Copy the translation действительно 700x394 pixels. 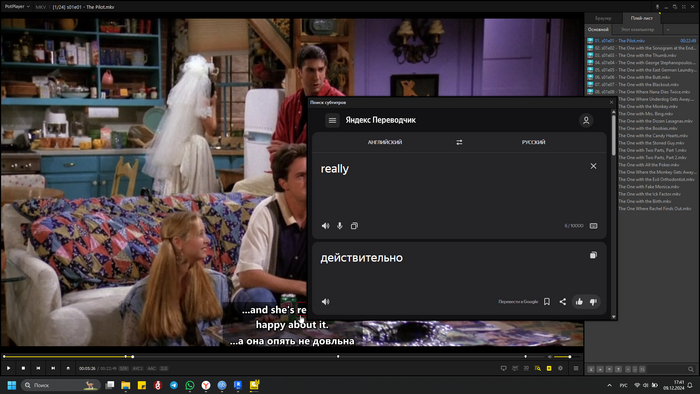point(593,255)
